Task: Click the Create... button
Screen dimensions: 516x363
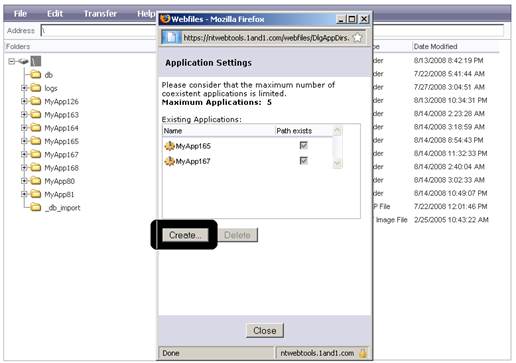Action: (x=185, y=235)
